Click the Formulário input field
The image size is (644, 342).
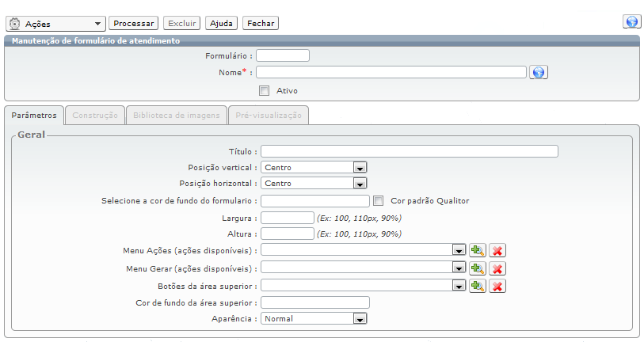tap(283, 55)
